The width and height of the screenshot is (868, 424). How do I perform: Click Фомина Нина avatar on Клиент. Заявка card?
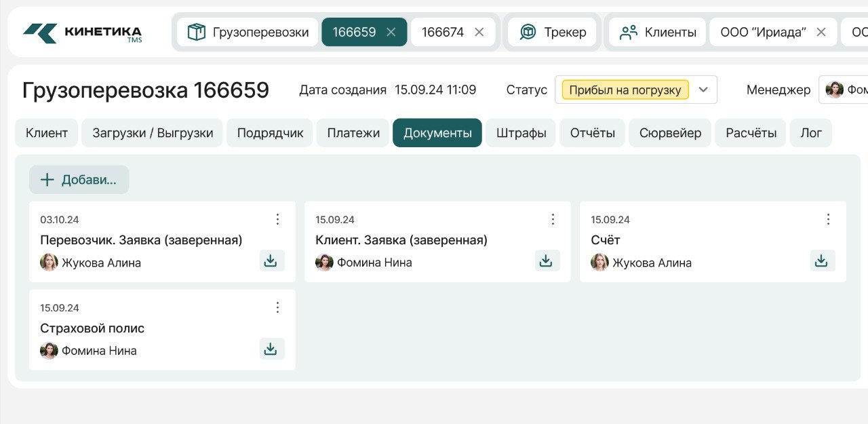[x=324, y=263]
